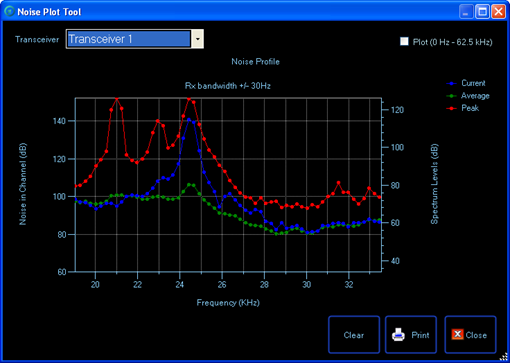The height and width of the screenshot is (363, 510).
Task: Click the 140 tick on left axis
Action: pyautogui.click(x=59, y=121)
